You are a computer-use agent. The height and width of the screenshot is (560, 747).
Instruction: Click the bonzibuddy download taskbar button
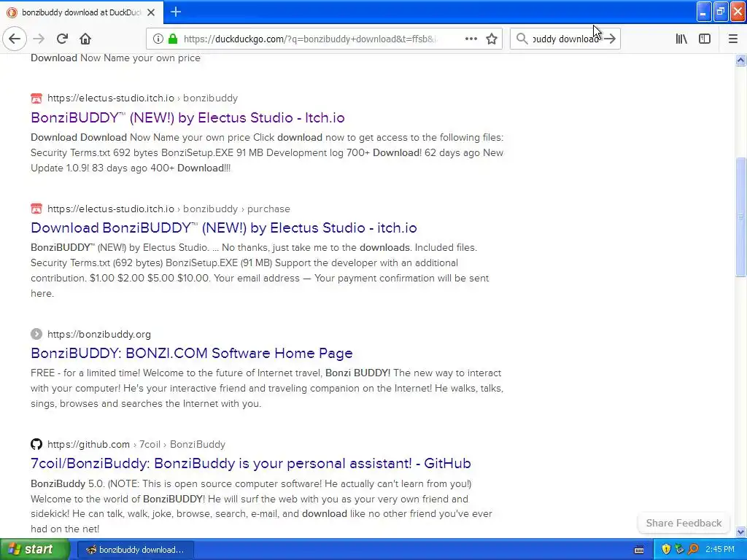coord(135,550)
